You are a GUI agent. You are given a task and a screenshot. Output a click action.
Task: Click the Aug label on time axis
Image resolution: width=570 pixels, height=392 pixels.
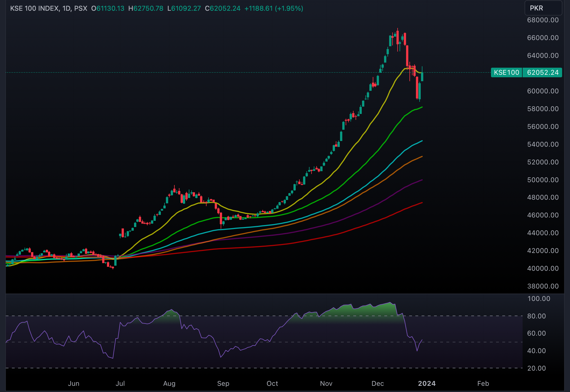(169, 383)
